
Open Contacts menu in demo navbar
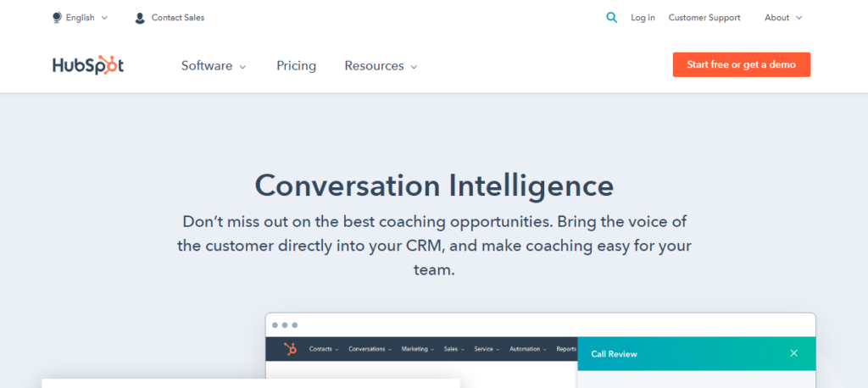[x=324, y=349]
